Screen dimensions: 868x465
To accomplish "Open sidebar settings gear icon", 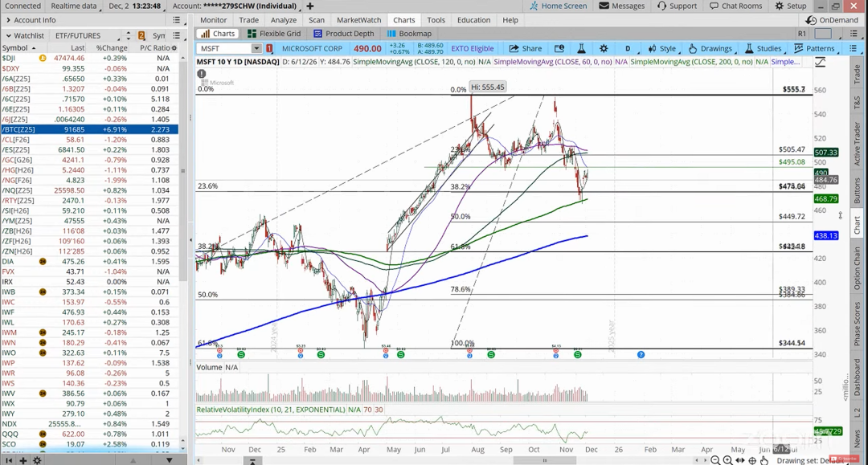I will [x=37, y=460].
